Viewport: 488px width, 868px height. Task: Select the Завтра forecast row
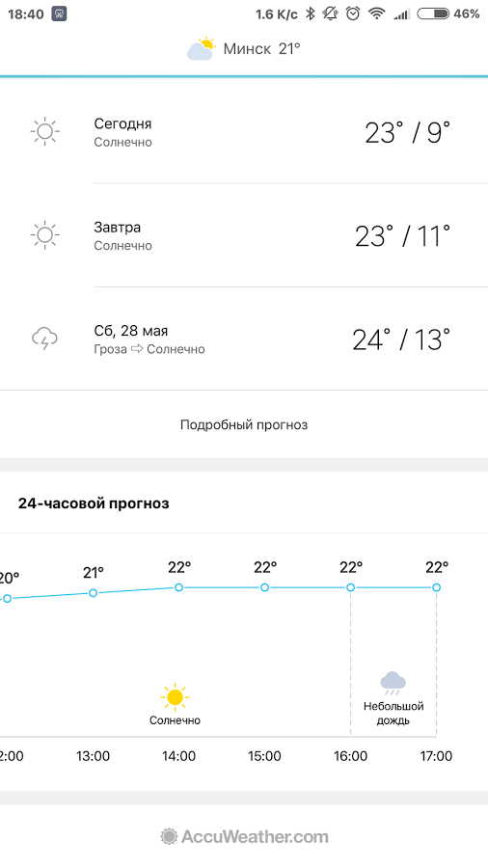(244, 234)
